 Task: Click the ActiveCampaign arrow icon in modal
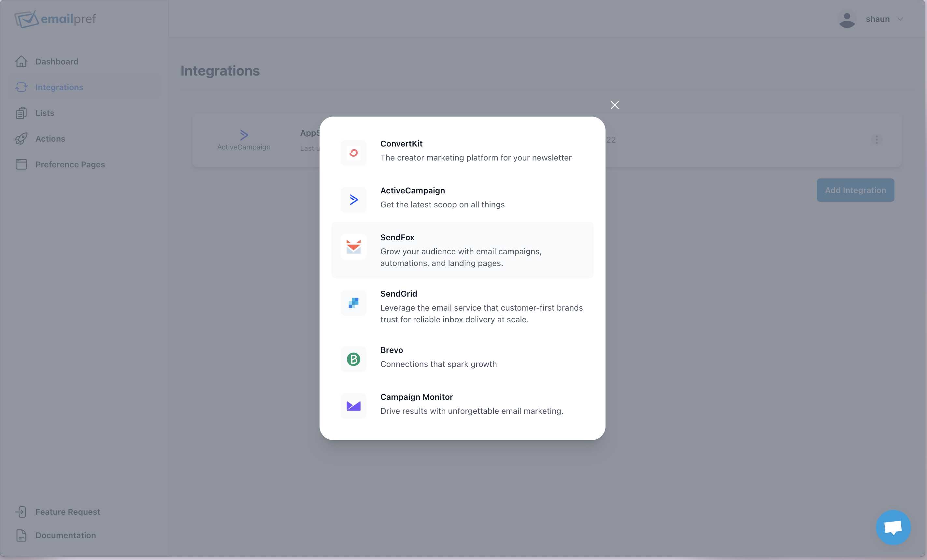tap(353, 200)
